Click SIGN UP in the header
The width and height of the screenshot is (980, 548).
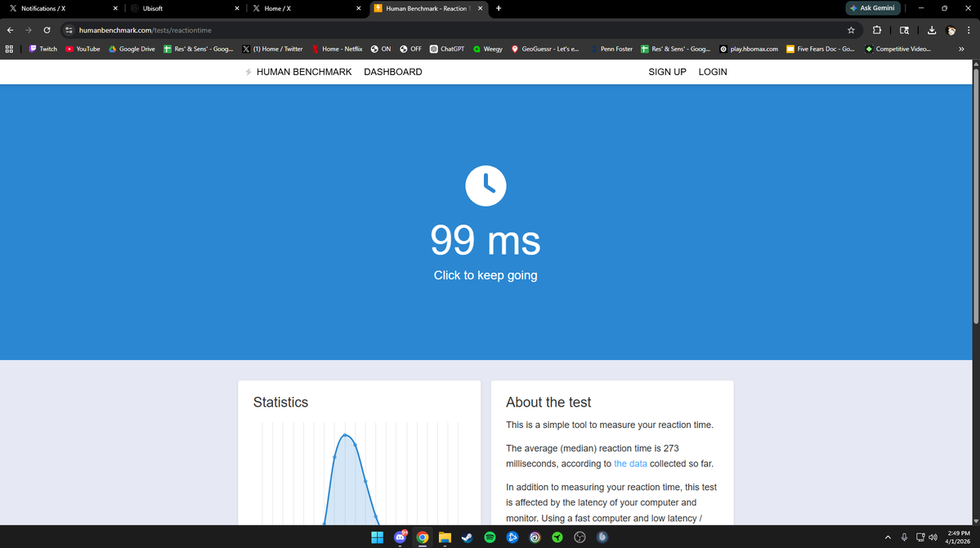click(667, 72)
